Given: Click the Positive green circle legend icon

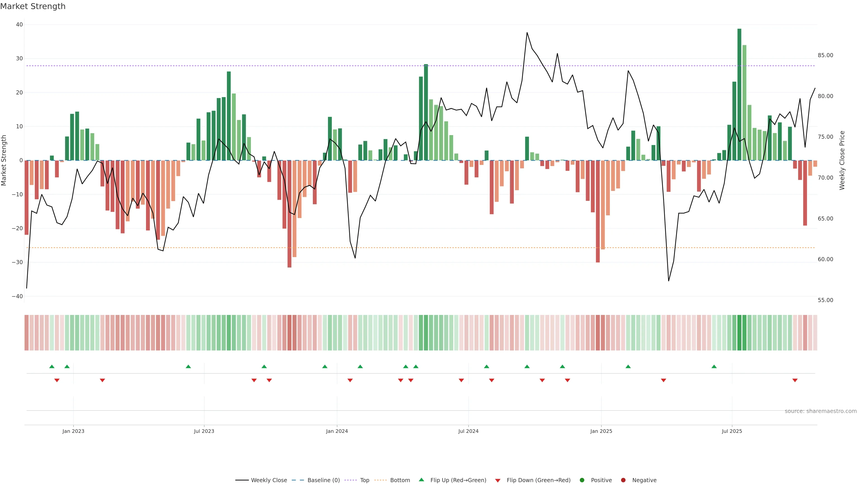Looking at the screenshot, I should [582, 480].
